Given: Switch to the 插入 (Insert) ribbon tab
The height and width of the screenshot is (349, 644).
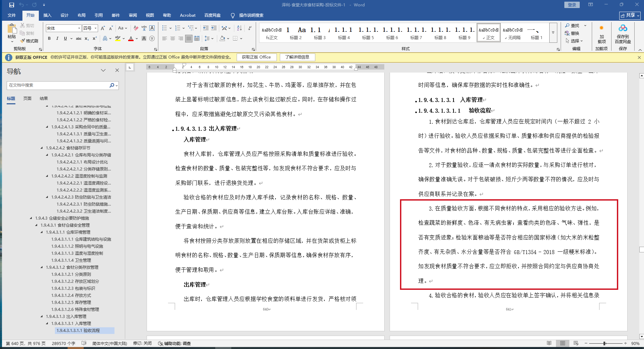Looking at the screenshot, I should [x=47, y=15].
